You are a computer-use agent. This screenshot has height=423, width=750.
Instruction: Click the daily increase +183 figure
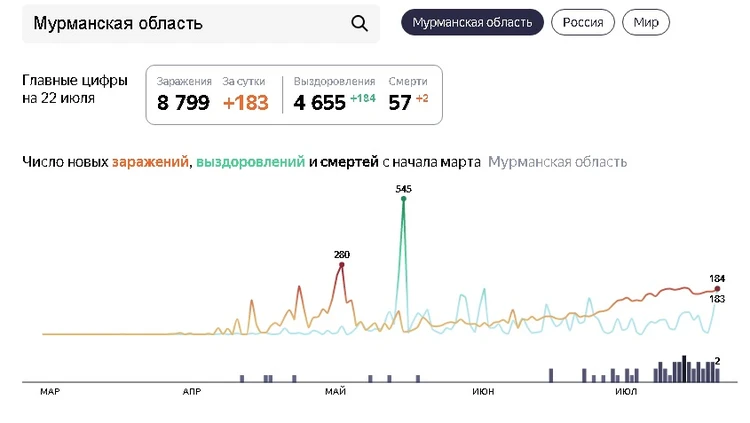click(x=245, y=102)
